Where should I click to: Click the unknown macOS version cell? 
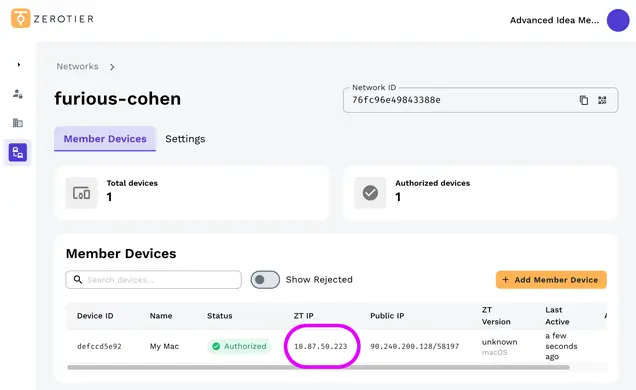(x=499, y=347)
